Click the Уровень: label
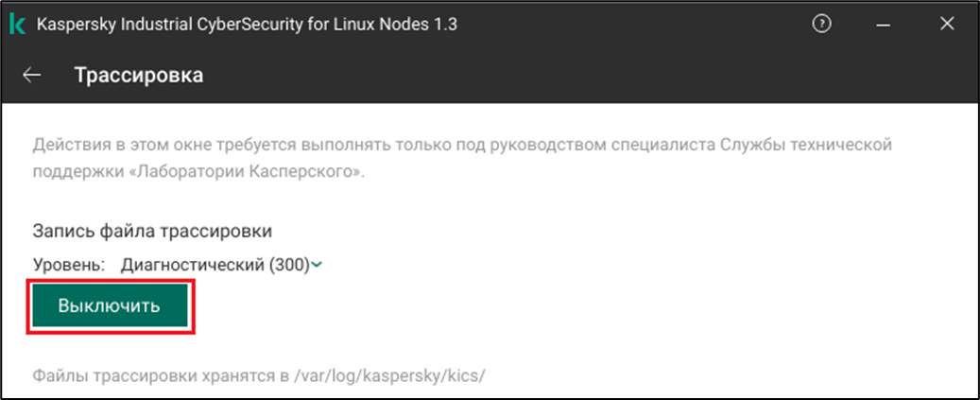Screen dimensions: 980x400 (69, 266)
